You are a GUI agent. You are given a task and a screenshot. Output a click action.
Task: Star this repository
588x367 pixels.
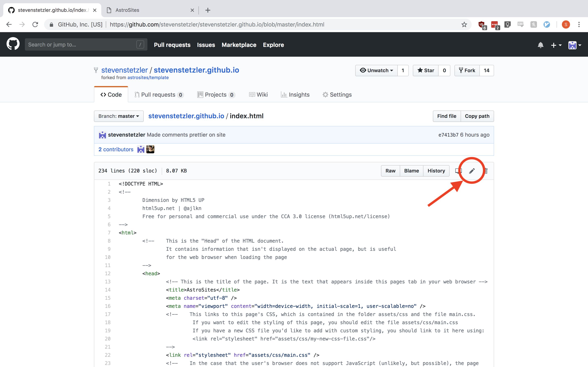click(426, 70)
